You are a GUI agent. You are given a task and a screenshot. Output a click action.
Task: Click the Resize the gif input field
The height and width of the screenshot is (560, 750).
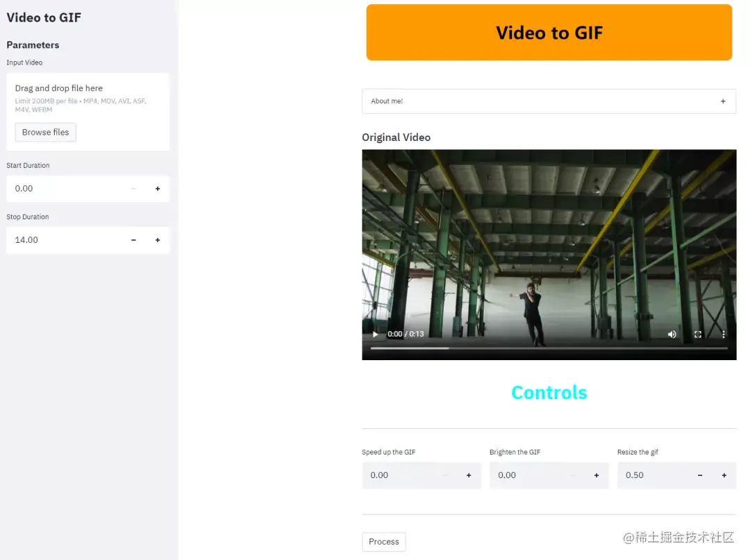coord(653,475)
